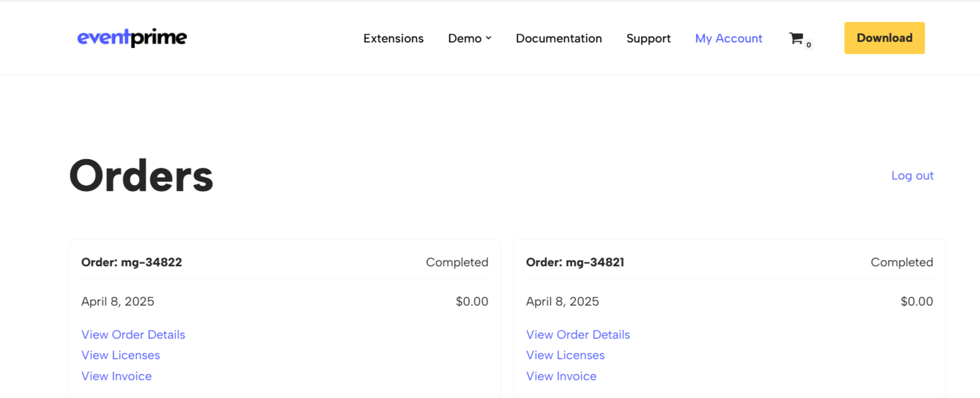Navigate to My Account
980x398 pixels.
728,38
